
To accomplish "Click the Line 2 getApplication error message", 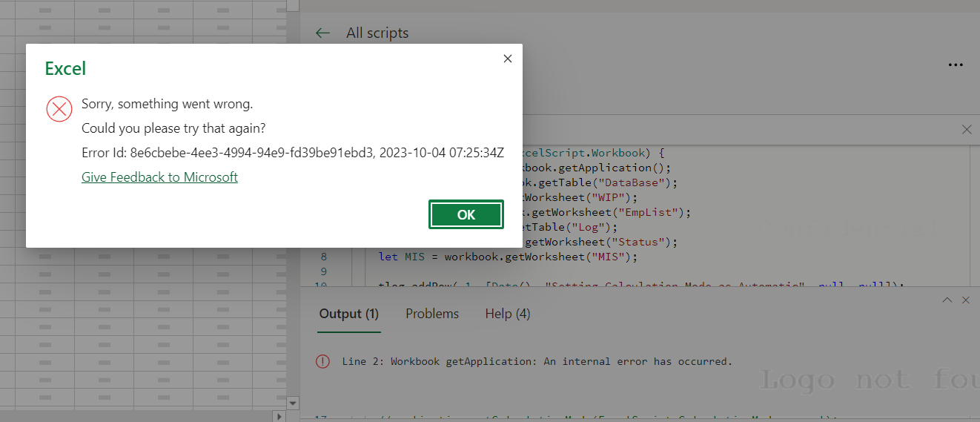I will coord(537,362).
